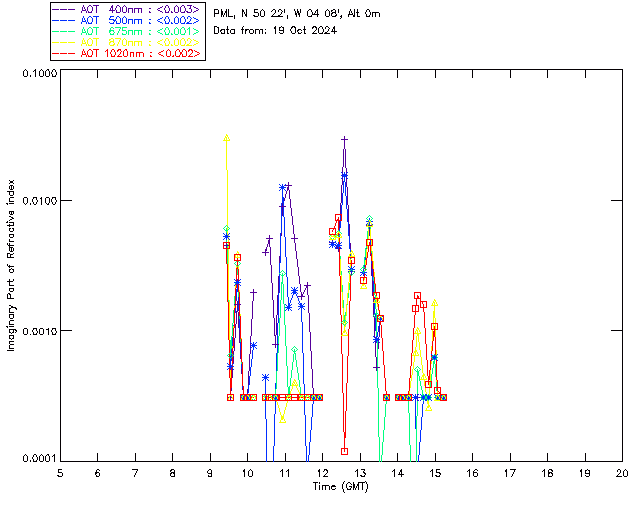Click the 0.0001 Y-axis label
Screen dimensions: 640x512
(x=39, y=458)
